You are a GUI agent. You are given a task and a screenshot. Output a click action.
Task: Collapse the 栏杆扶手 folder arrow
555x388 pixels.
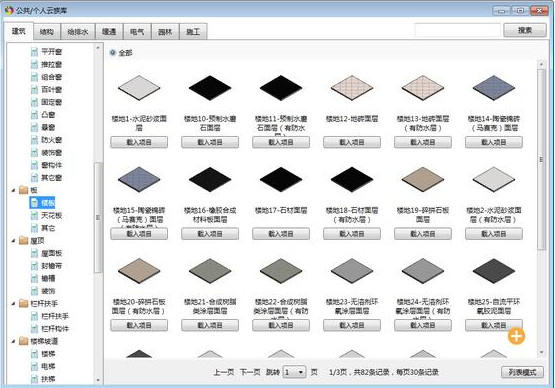pyautogui.click(x=13, y=304)
